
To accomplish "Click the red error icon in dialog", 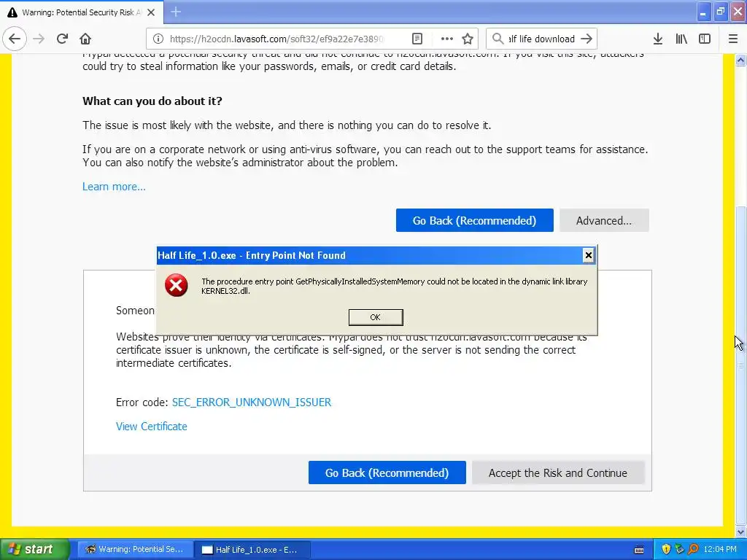I will pyautogui.click(x=177, y=285).
